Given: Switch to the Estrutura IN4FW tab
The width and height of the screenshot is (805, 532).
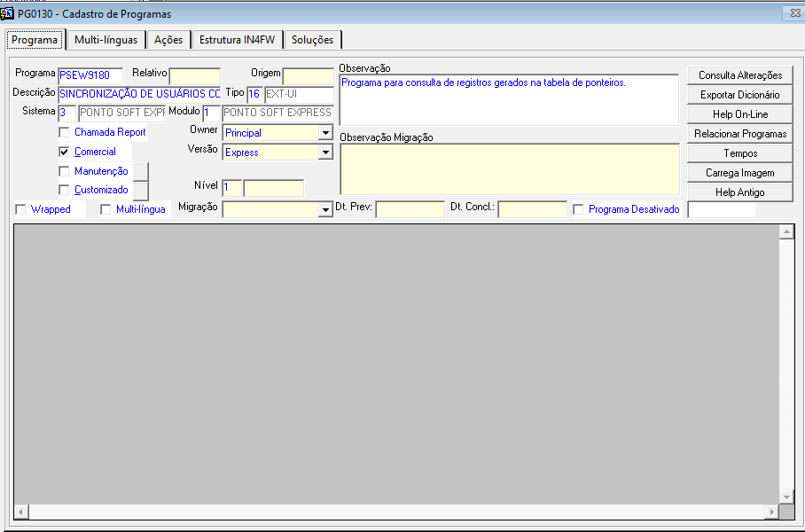Looking at the screenshot, I should tap(238, 40).
